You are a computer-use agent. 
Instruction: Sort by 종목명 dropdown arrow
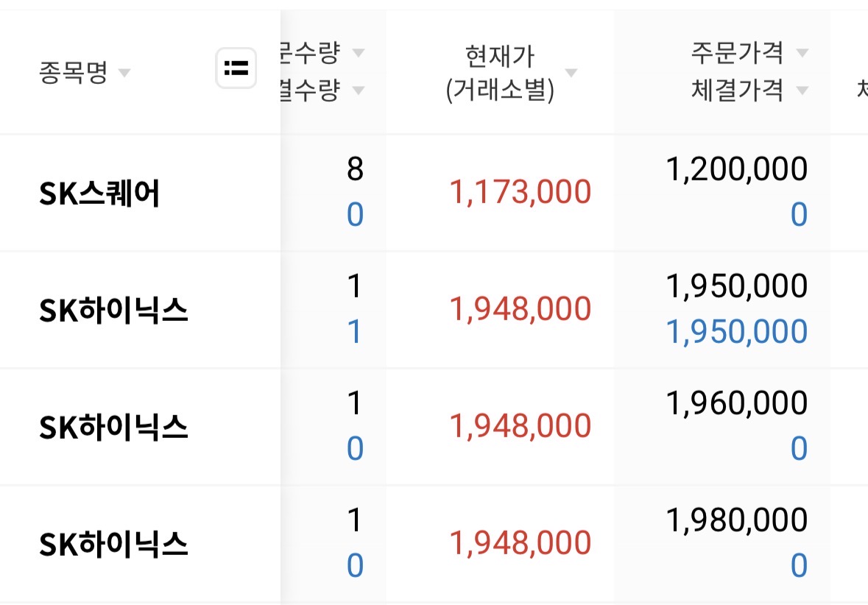124,73
